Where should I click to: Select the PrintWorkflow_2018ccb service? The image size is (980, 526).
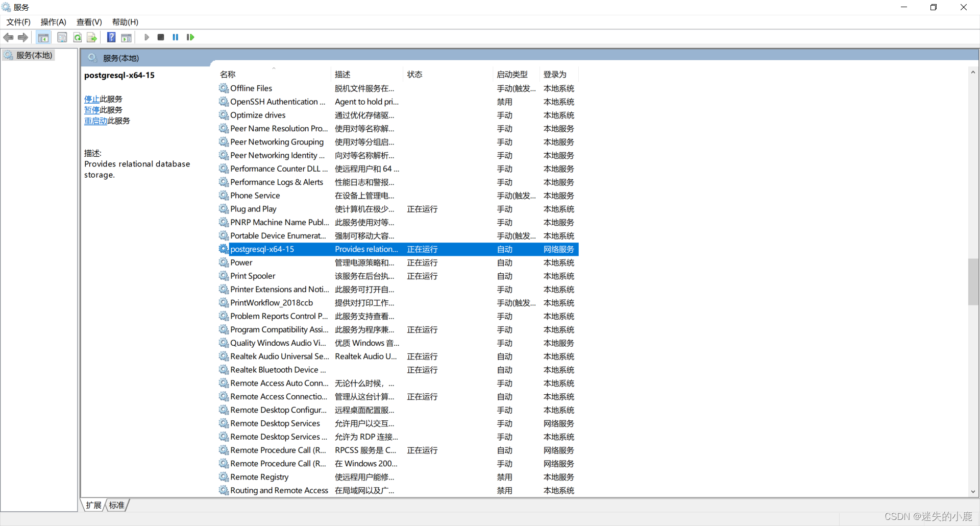click(398, 303)
